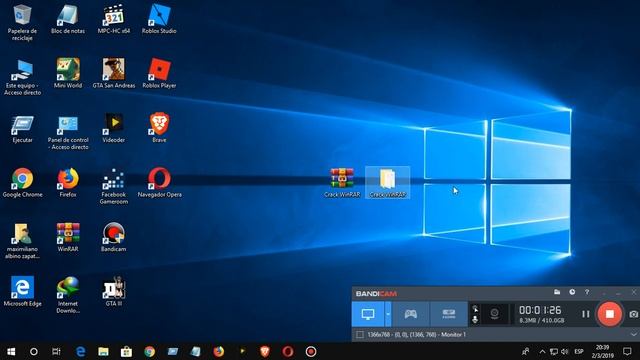This screenshot has width=640, height=360.
Task: Open Bandicam scheduled recording clock icon
Action: (x=572, y=292)
